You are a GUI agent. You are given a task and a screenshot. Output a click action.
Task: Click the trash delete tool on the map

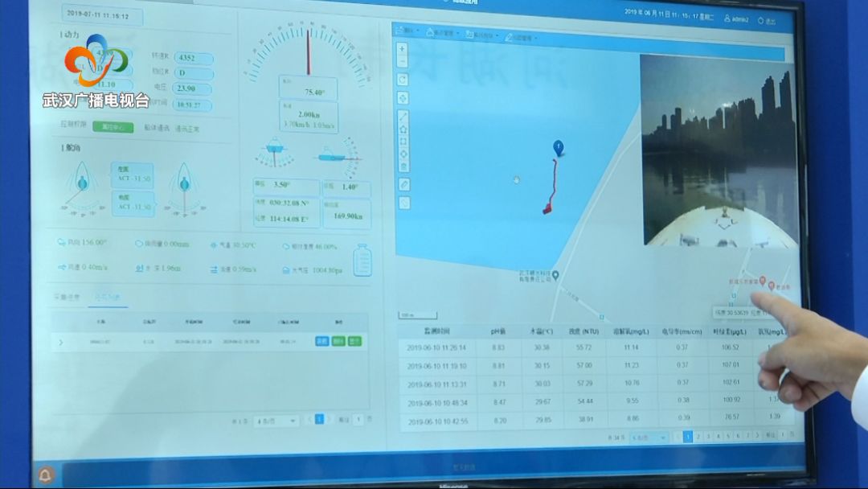pos(403,166)
